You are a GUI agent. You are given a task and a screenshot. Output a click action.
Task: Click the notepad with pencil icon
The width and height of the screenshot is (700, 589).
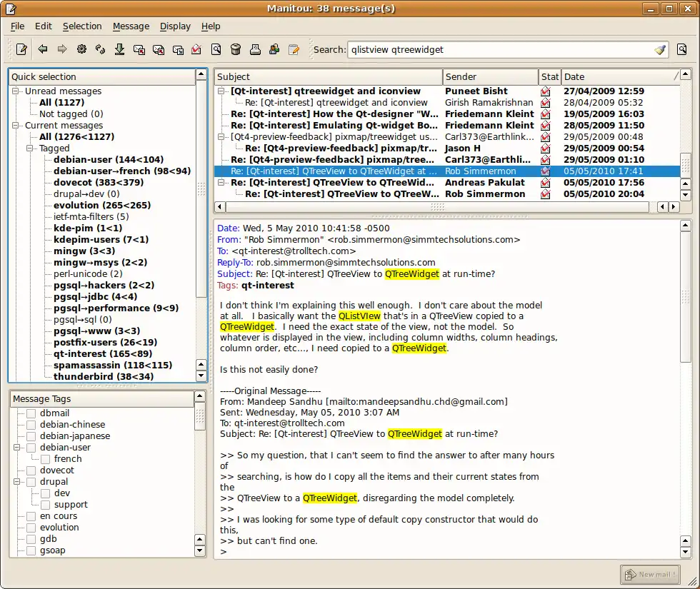coord(294,49)
